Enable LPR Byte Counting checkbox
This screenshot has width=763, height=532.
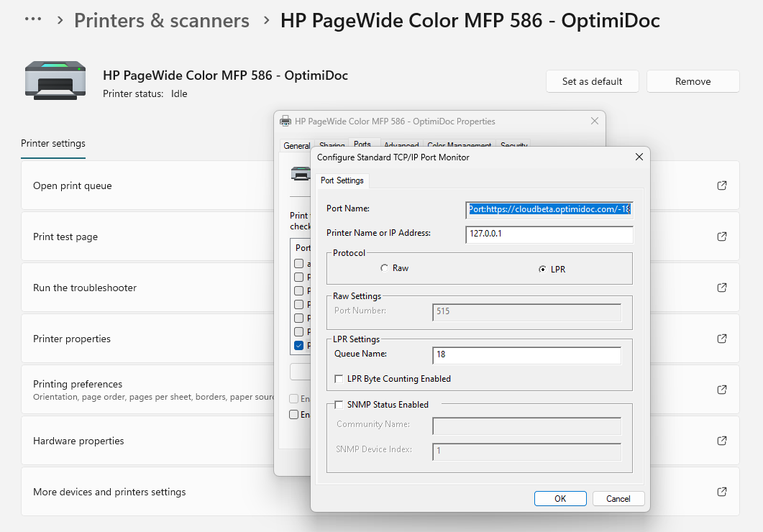(339, 379)
